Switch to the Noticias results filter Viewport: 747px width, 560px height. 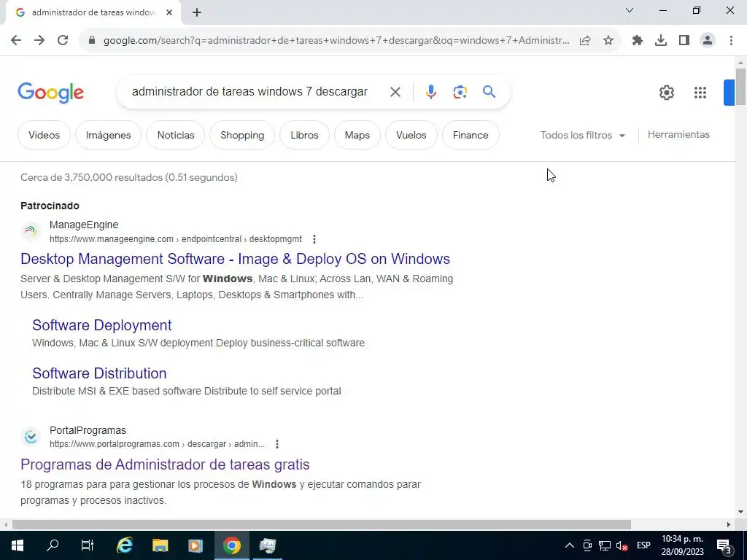pos(176,135)
